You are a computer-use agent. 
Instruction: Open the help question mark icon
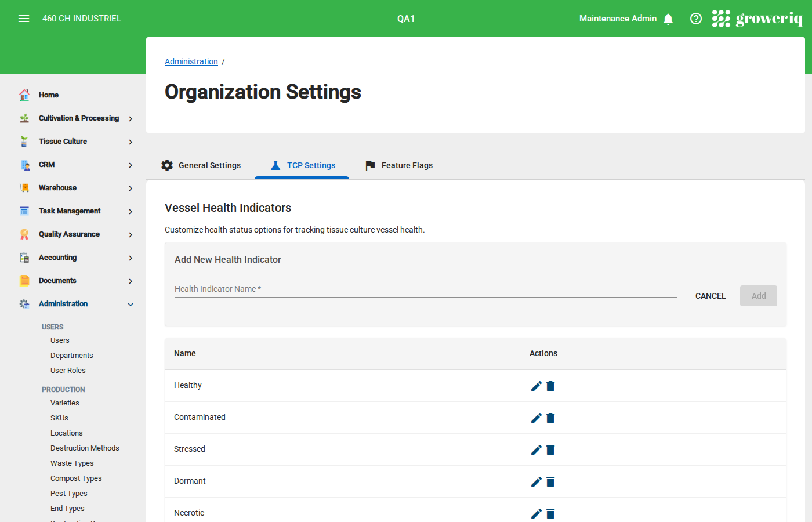[x=696, y=19]
